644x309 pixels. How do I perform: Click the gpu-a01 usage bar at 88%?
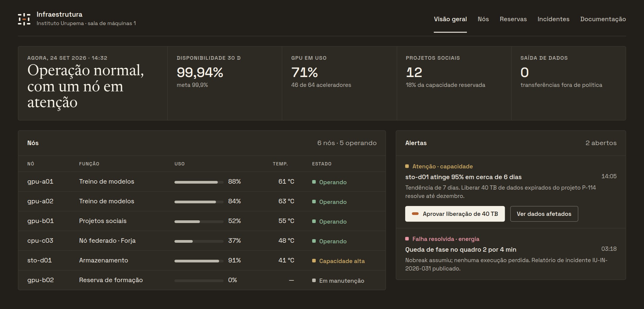coord(199,182)
